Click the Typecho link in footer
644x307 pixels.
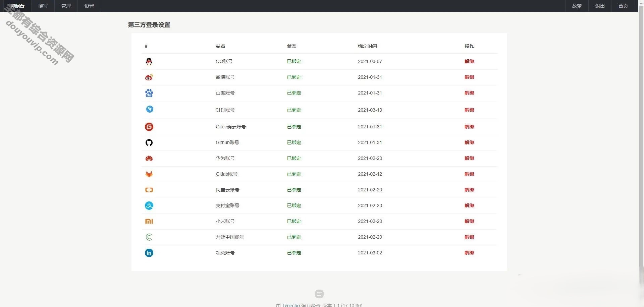click(x=291, y=305)
